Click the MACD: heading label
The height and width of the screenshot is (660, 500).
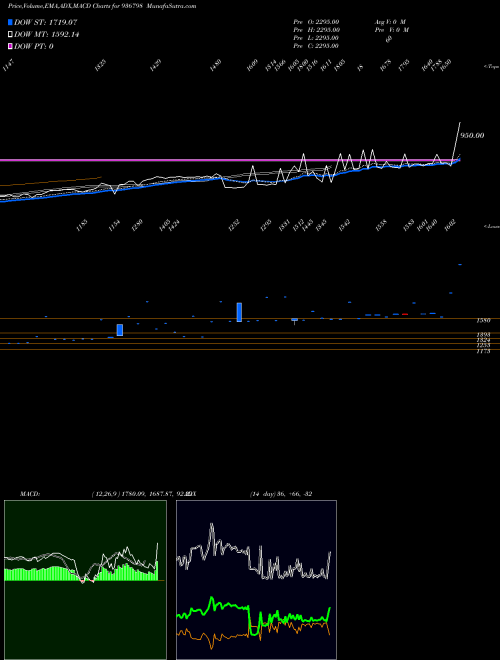point(29,494)
